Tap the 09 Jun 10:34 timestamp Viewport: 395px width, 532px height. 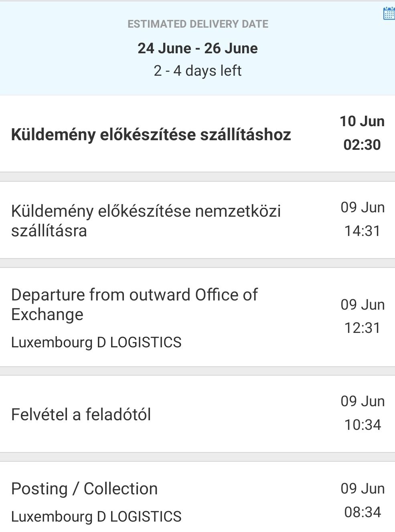click(x=363, y=413)
